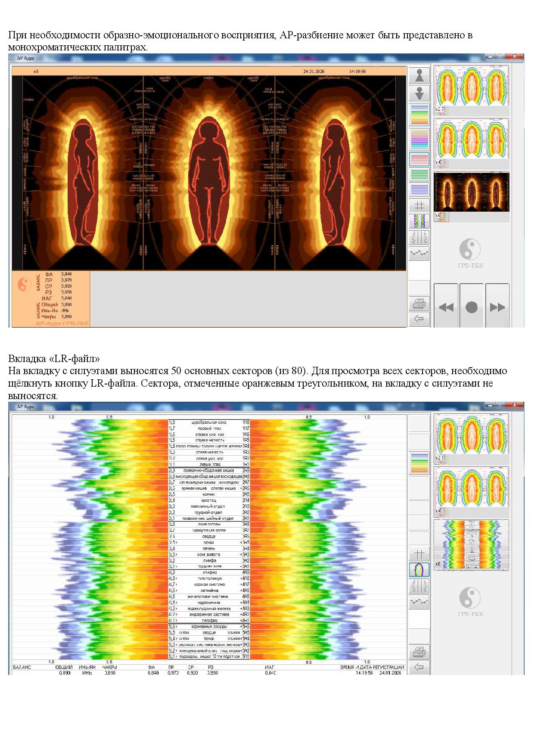
Task: Click the wavy line graph icon in lower window
Action: pos(419,602)
